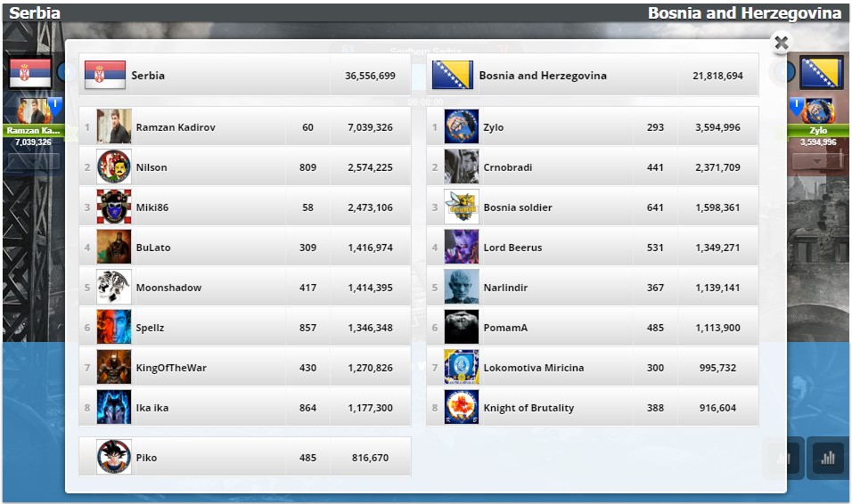Click Bosnia soldier's bee avatar
852x504 pixels.
(x=462, y=207)
